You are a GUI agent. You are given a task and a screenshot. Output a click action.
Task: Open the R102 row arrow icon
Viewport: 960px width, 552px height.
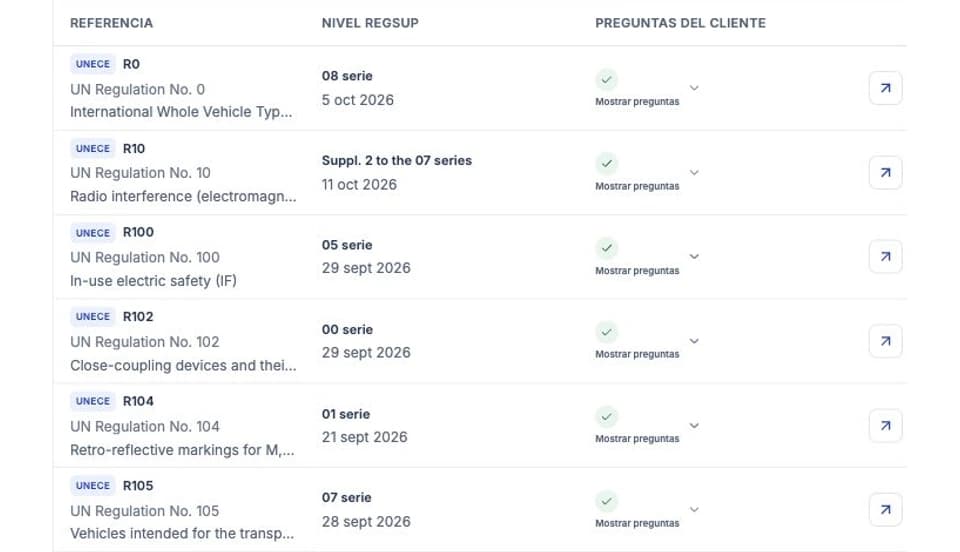pyautogui.click(x=885, y=341)
